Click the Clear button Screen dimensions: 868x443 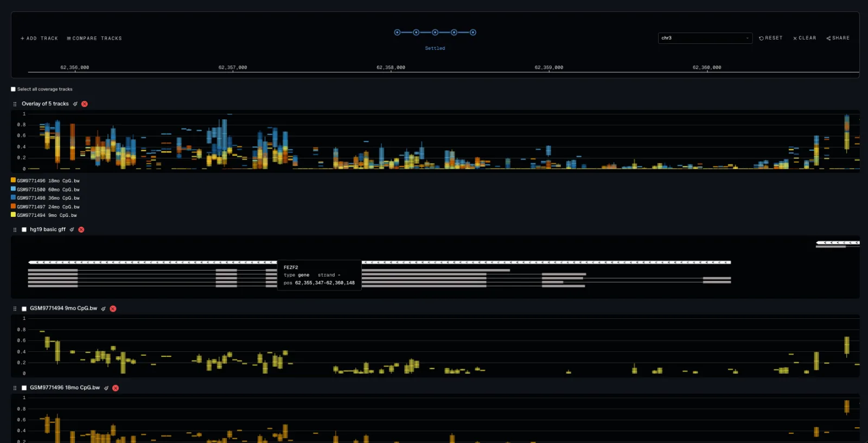(x=805, y=38)
